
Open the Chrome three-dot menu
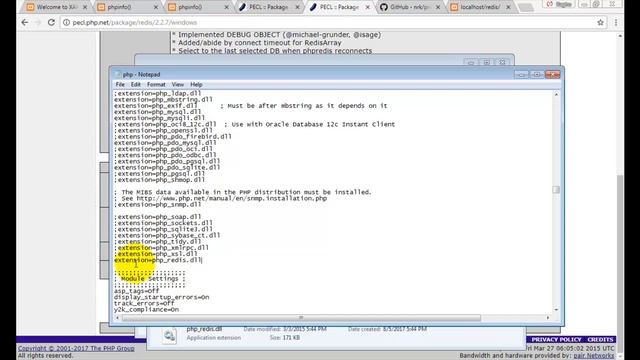pyautogui.click(x=616, y=22)
